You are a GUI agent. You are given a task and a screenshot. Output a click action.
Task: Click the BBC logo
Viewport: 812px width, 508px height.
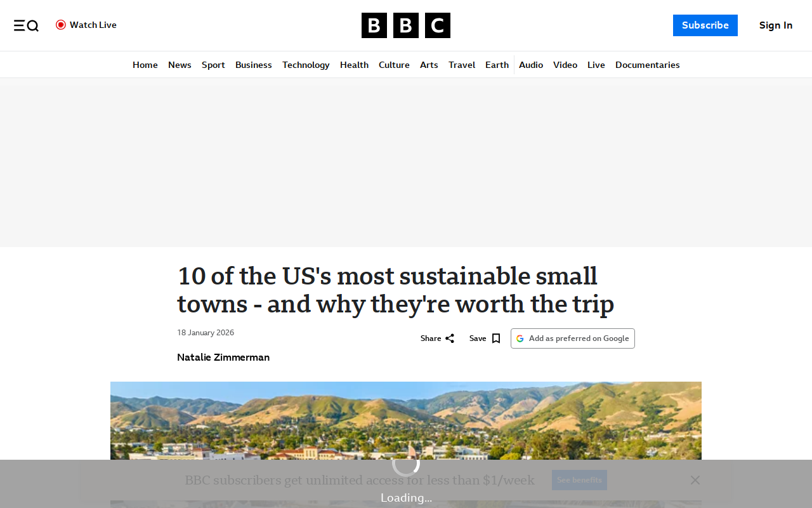click(406, 25)
